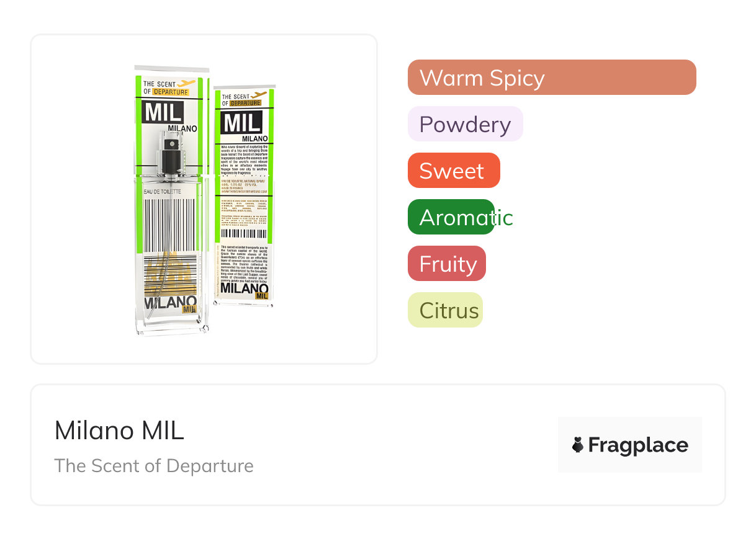Image resolution: width=756 pixels, height=536 pixels.
Task: Click the EAU DE TOILETTE text on bottle
Action: pyautogui.click(x=163, y=192)
